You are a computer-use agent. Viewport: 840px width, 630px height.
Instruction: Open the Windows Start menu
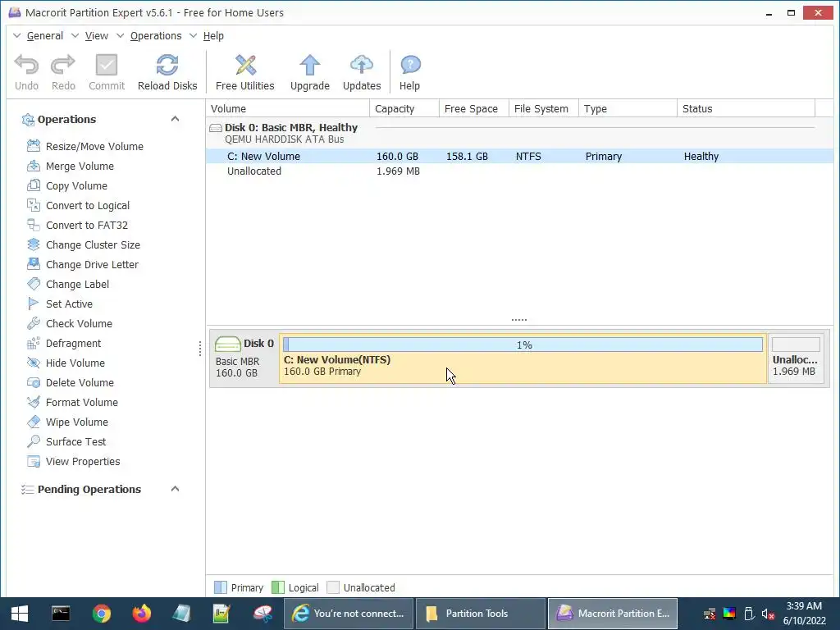pos(20,614)
